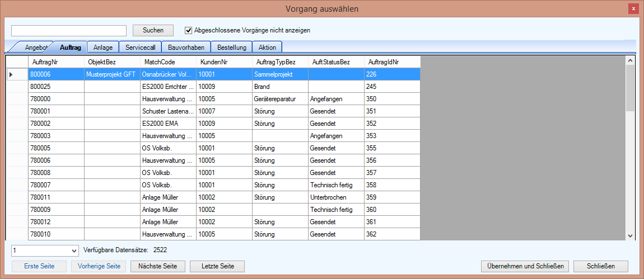Jump to Letzte Seite
This screenshot has width=644, height=279.
point(217,266)
